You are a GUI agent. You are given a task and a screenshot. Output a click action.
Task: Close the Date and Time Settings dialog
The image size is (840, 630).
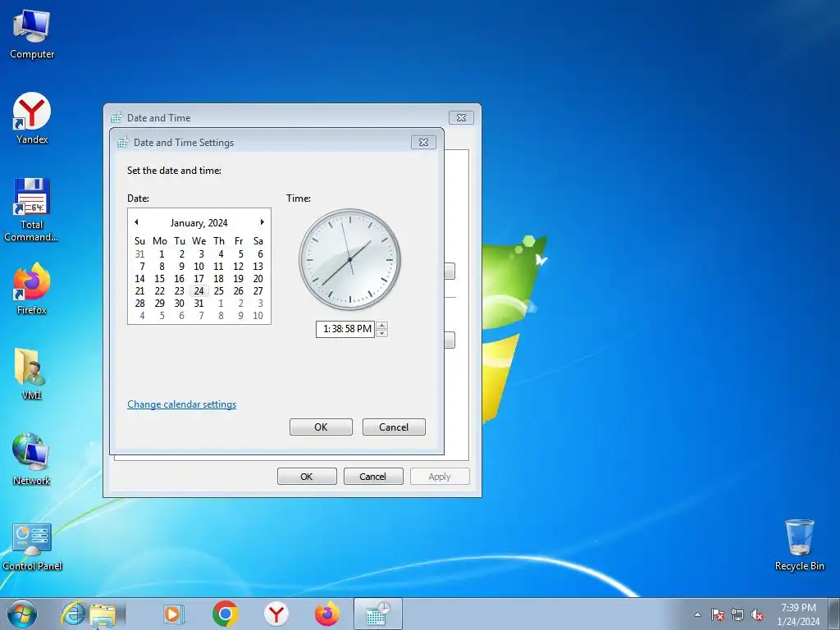(423, 142)
